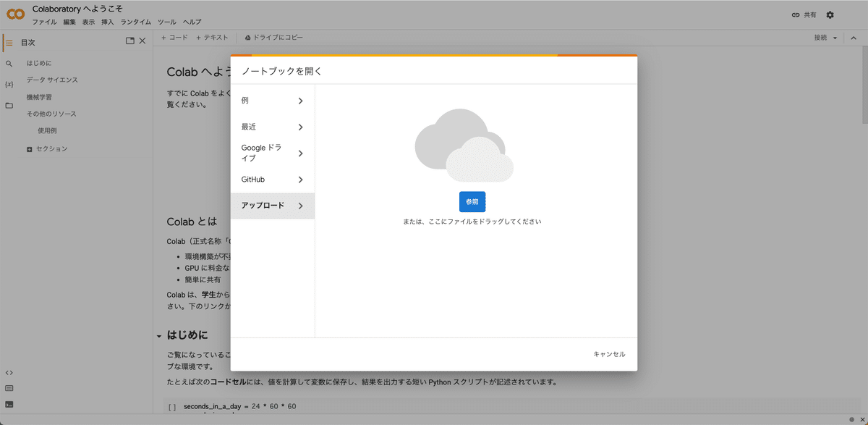Expand the GitHub tab chevron
This screenshot has width=868, height=425.
(x=300, y=180)
